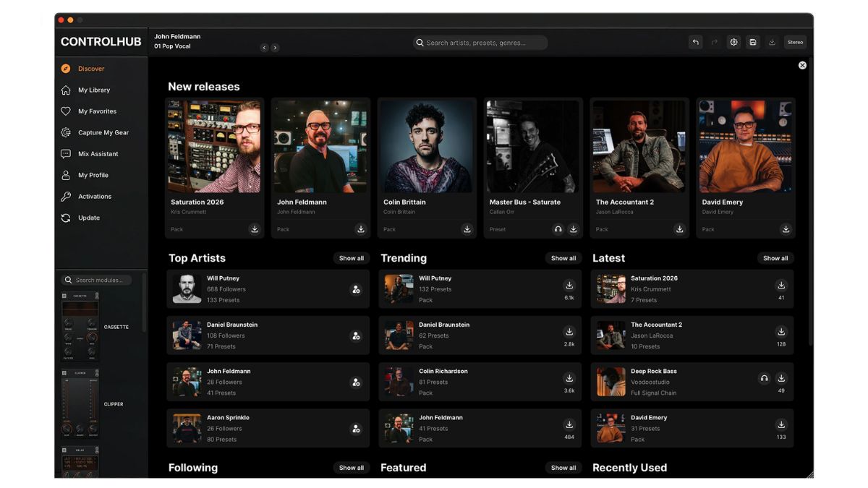Click the Discover compass icon
The width and height of the screenshot is (868, 488).
point(66,69)
